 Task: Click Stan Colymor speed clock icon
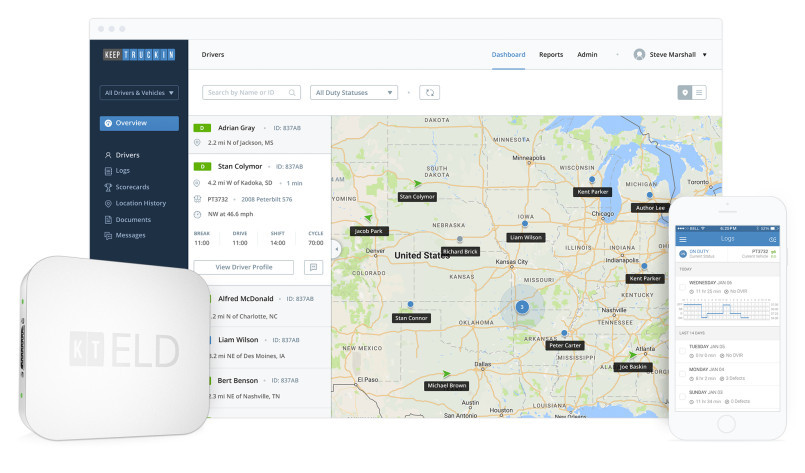coord(197,215)
